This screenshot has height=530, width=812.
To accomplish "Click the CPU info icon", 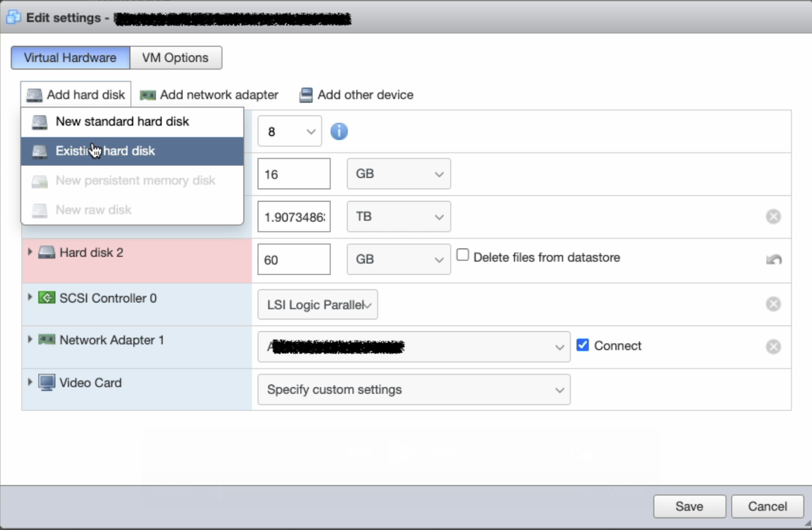I will (x=339, y=131).
